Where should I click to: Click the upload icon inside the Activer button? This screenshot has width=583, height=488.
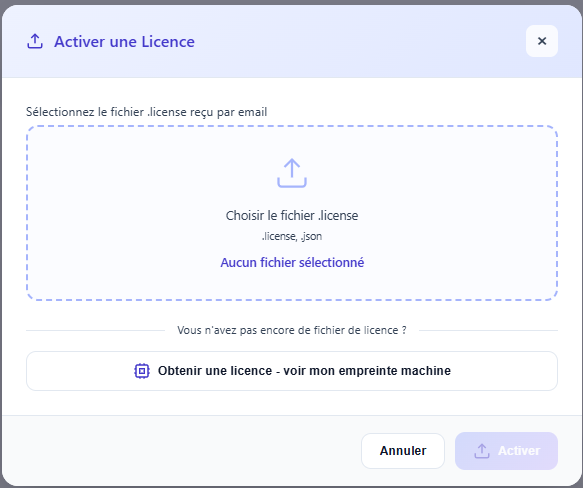[482, 451]
